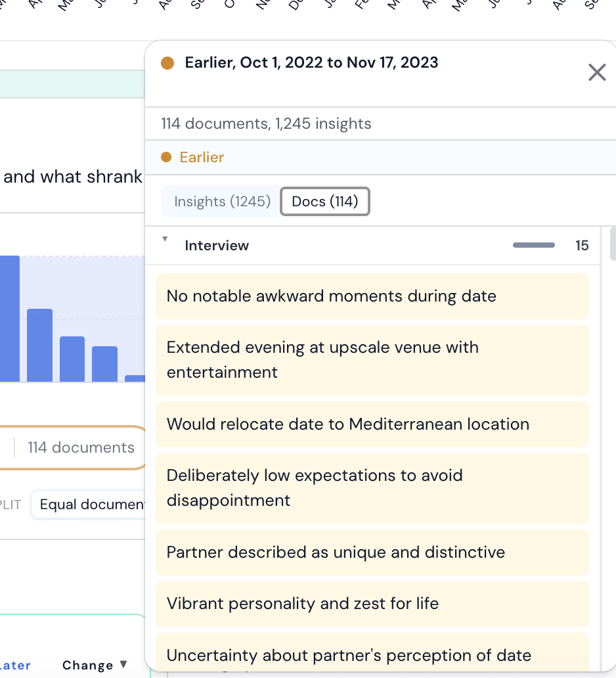
Task: Click the Interview count bar indicator
Action: [533, 245]
